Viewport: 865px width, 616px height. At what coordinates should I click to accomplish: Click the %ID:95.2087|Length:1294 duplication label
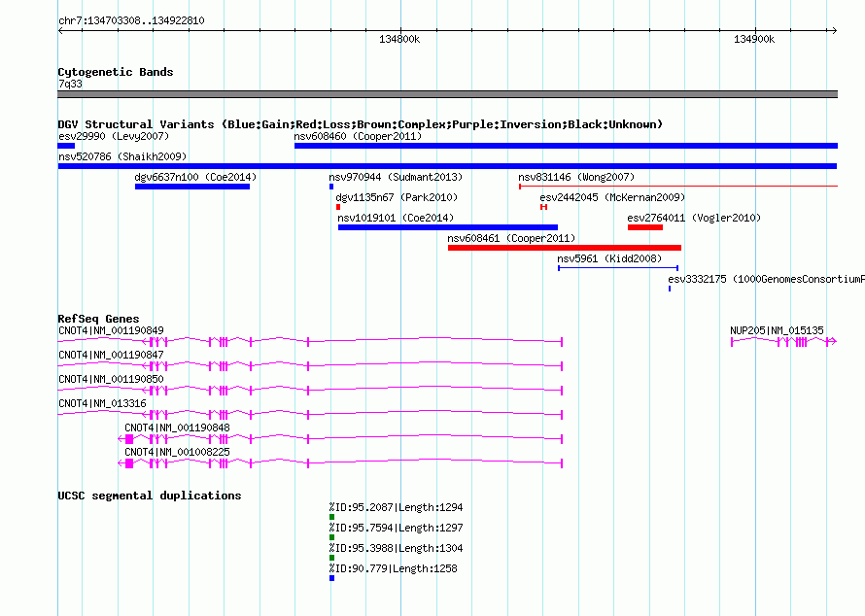[x=396, y=507]
